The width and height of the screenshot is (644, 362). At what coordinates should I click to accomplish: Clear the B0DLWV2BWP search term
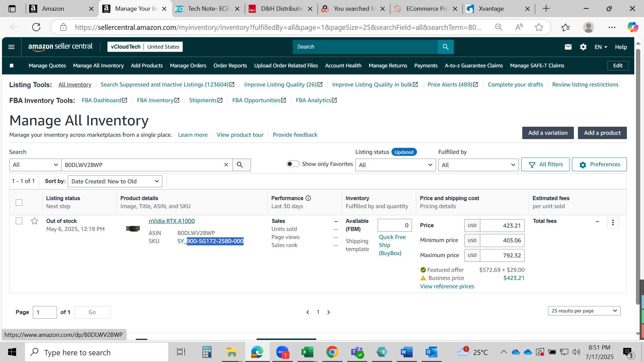(226, 165)
